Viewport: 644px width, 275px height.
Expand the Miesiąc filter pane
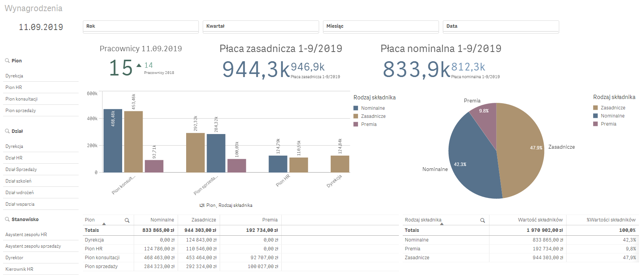click(380, 26)
